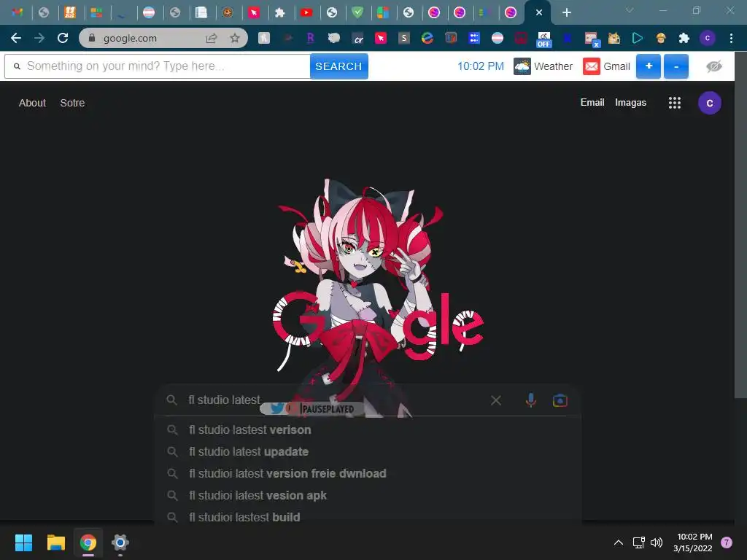Screen dimensions: 747x560
Task: Open the pink-blue striped circle extension in the toolbar
Action: click(x=498, y=38)
